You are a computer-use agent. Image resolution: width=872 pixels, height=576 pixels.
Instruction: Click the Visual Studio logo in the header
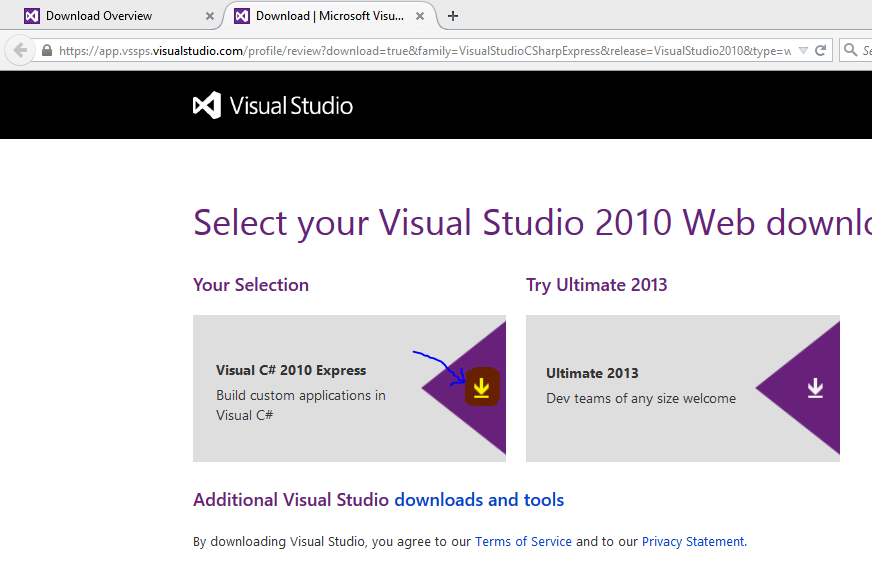point(272,104)
